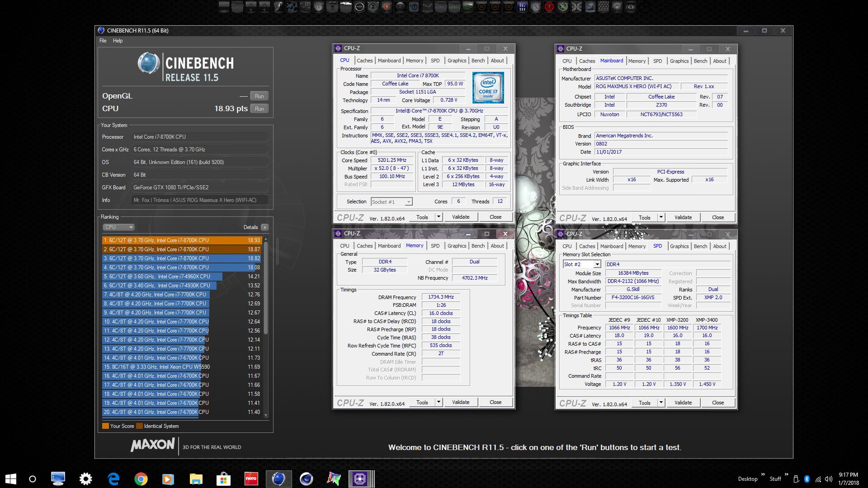The width and height of the screenshot is (868, 488).
Task: Open the Ranking CPU dropdown
Action: pyautogui.click(x=119, y=227)
